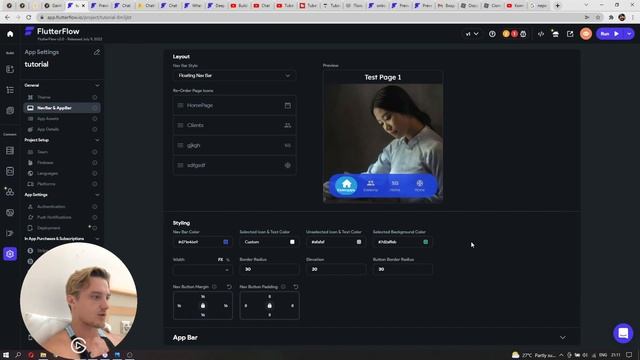The height and width of the screenshot is (360, 640).
Task: Open the Custom Functions icon
Action: (x=10, y=233)
